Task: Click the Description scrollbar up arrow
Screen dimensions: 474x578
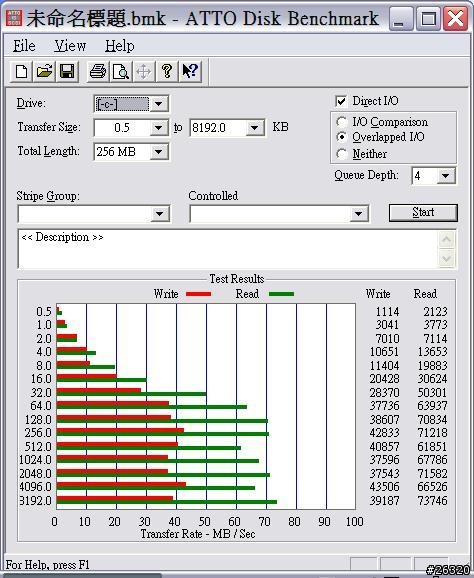Action: [x=446, y=240]
